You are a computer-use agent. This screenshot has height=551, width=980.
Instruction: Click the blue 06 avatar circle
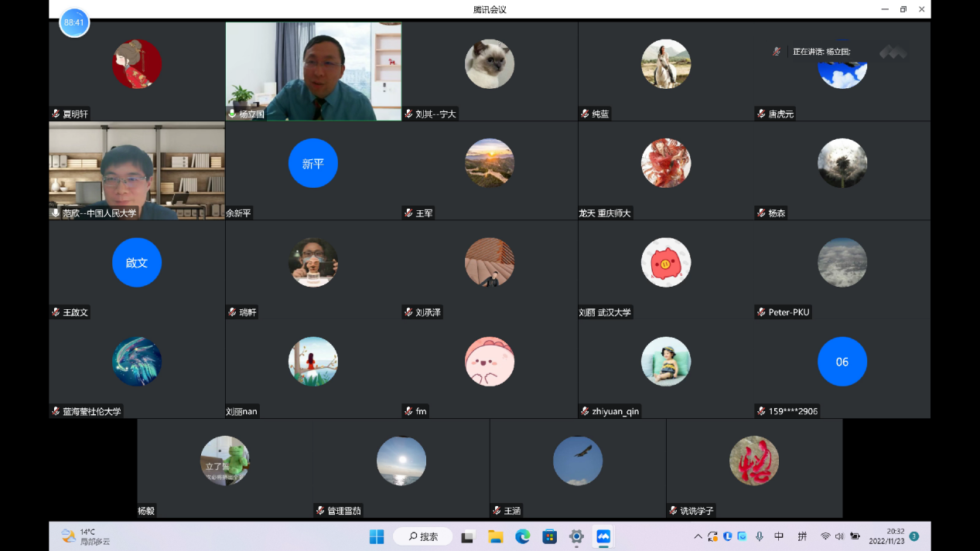point(842,362)
